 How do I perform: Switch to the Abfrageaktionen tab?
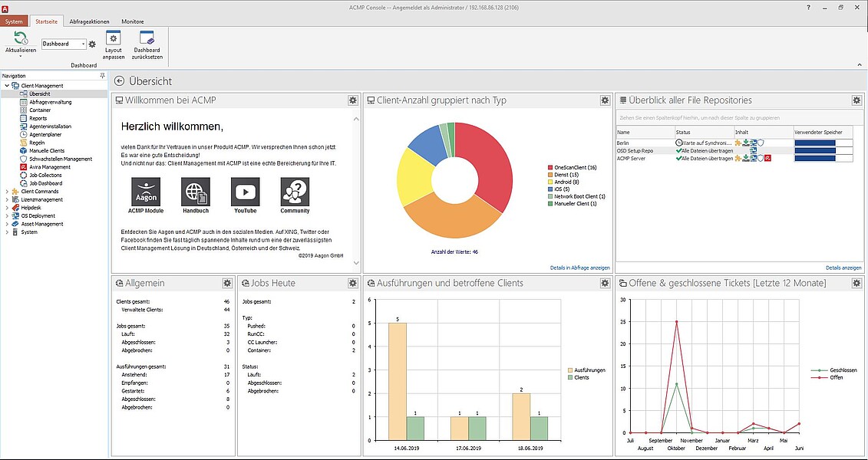[x=87, y=21]
